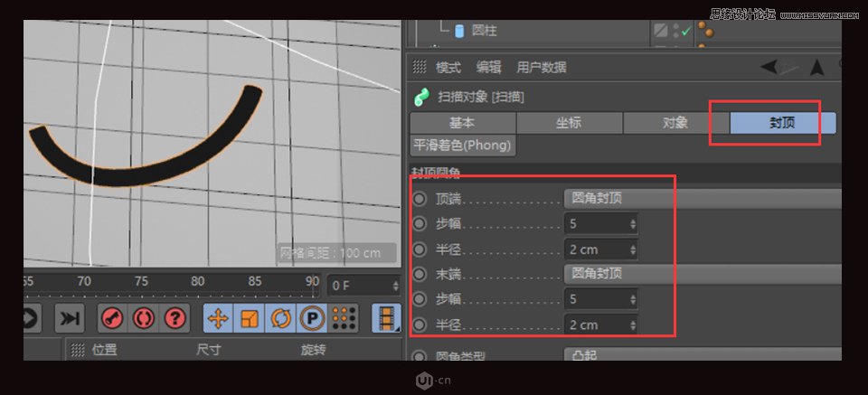
Task: Click the 扫描对象 [扫描] title text
Action: coord(481,98)
